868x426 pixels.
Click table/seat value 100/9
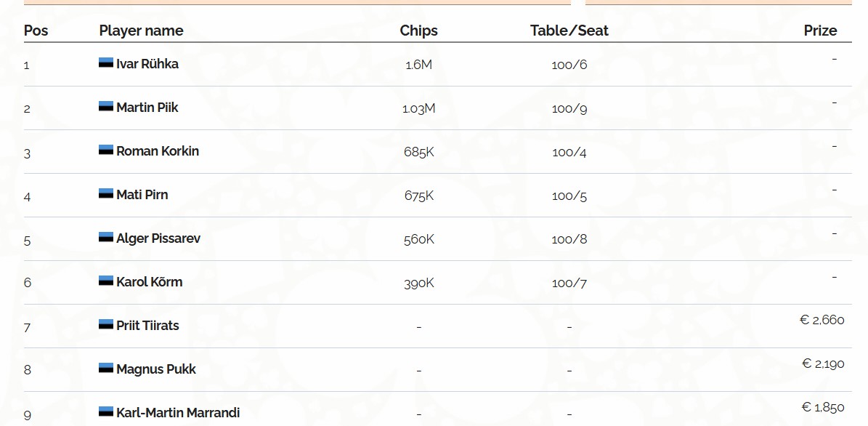tap(569, 108)
